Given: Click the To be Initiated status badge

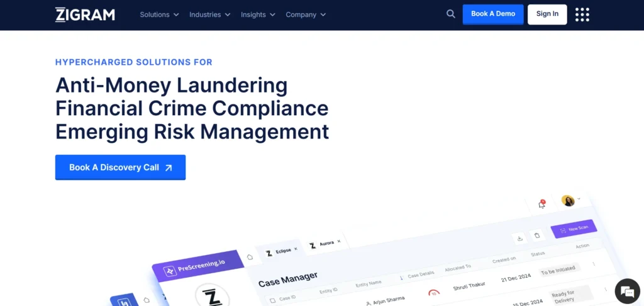Looking at the screenshot, I should (559, 270).
